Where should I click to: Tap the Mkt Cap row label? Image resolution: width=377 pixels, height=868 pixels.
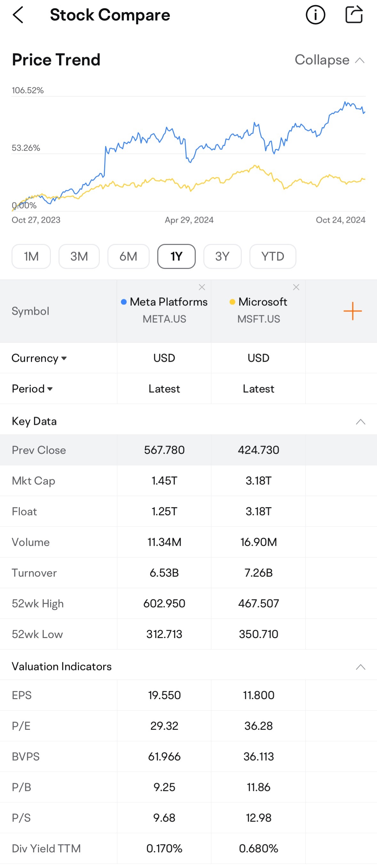coord(33,481)
